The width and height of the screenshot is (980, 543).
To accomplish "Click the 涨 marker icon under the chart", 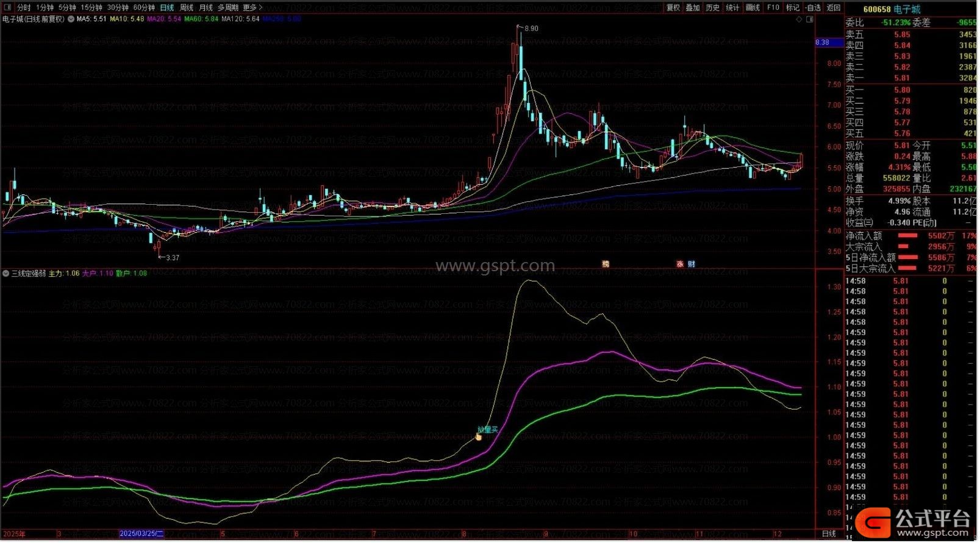I will click(680, 264).
